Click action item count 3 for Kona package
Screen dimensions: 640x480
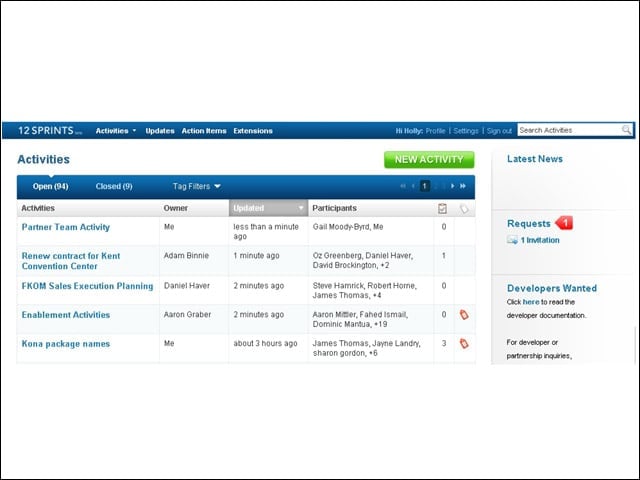[444, 344]
